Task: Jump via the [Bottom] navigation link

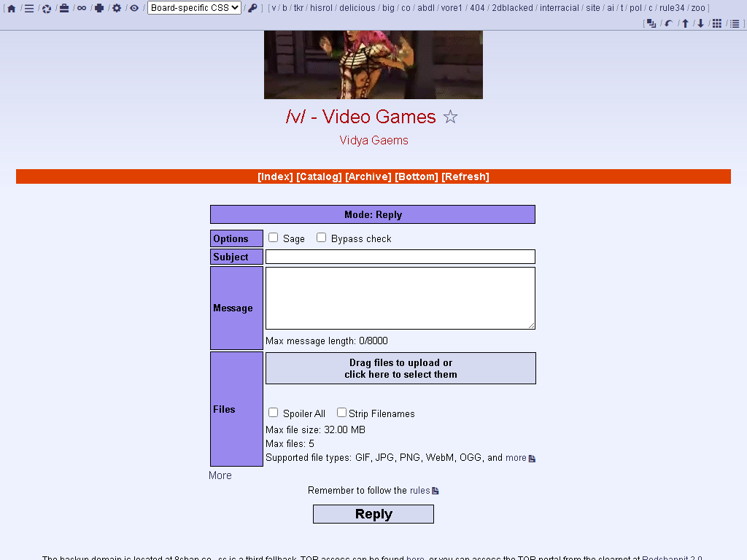Action: tap(417, 176)
